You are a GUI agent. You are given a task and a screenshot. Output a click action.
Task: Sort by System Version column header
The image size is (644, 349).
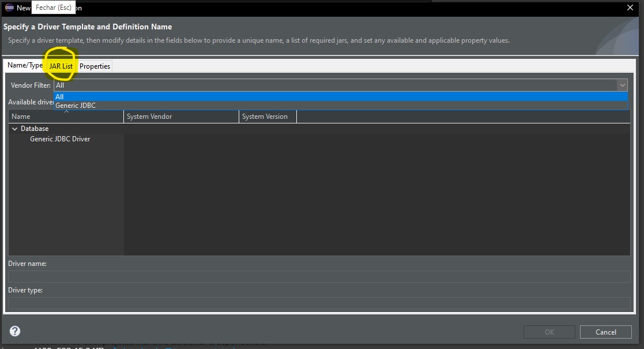point(268,117)
